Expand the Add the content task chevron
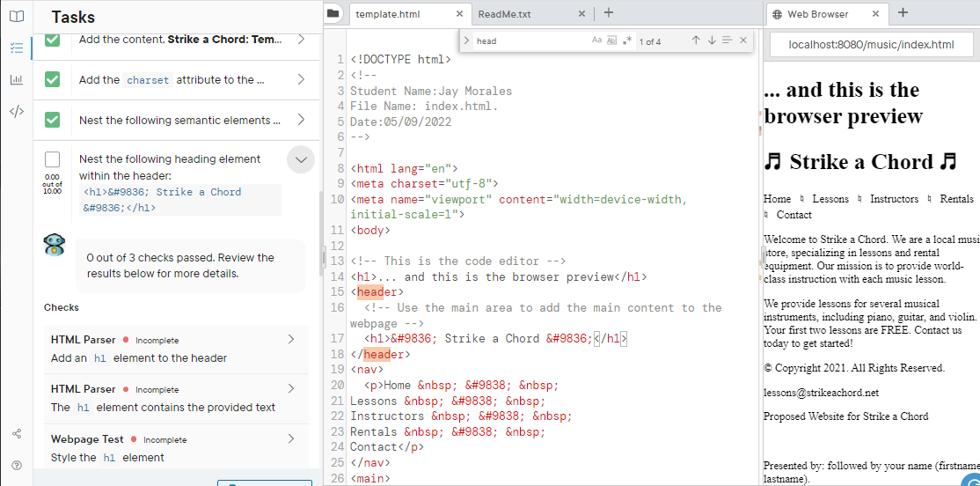This screenshot has width=980, height=486. [x=301, y=40]
